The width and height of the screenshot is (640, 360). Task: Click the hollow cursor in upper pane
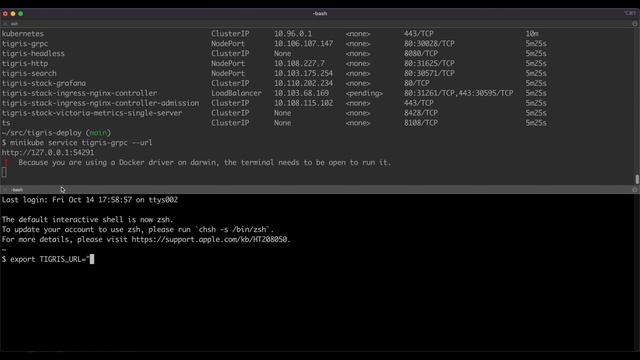4,172
